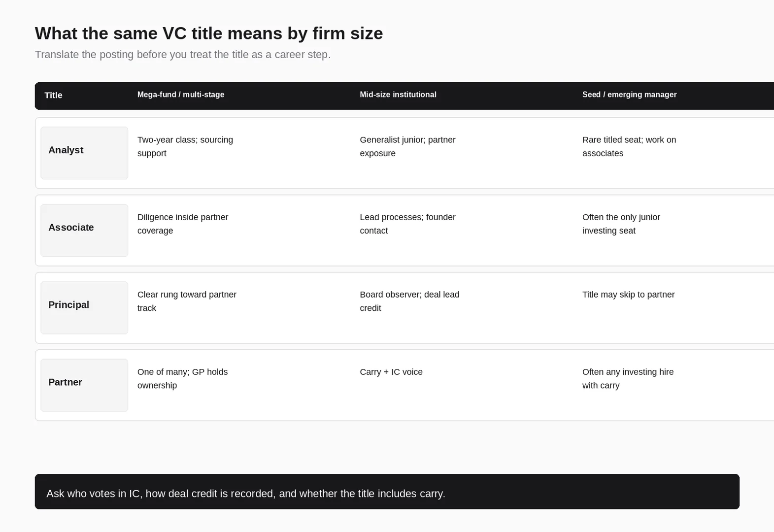Select the Mega-fund / multi-stage column header
The height and width of the screenshot is (532, 774).
[181, 95]
